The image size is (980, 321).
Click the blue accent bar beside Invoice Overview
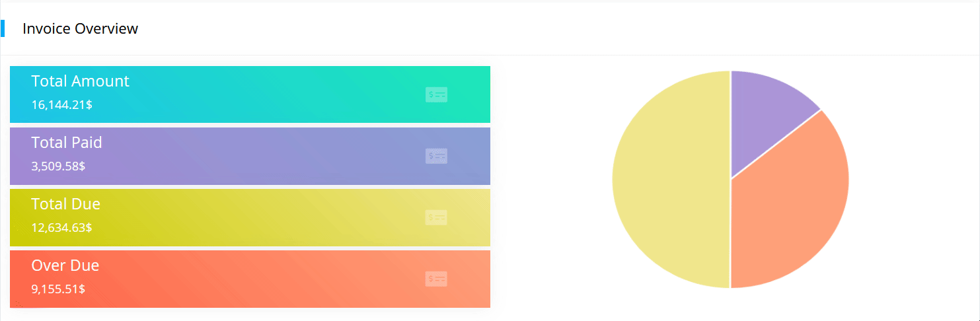click(x=3, y=28)
